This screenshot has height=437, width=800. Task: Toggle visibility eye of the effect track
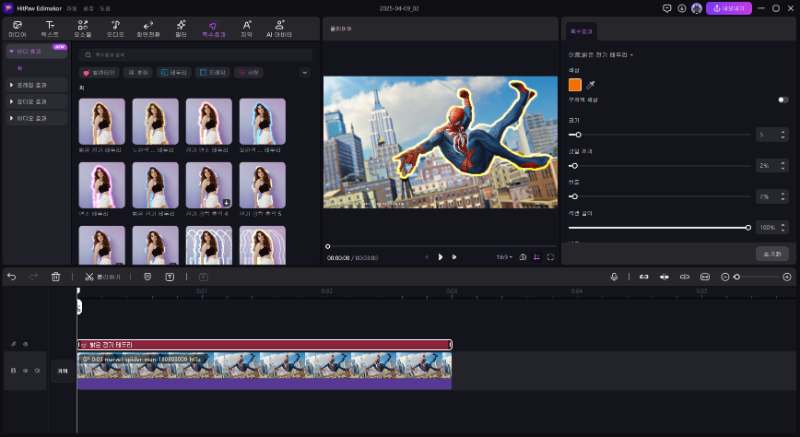coord(25,344)
